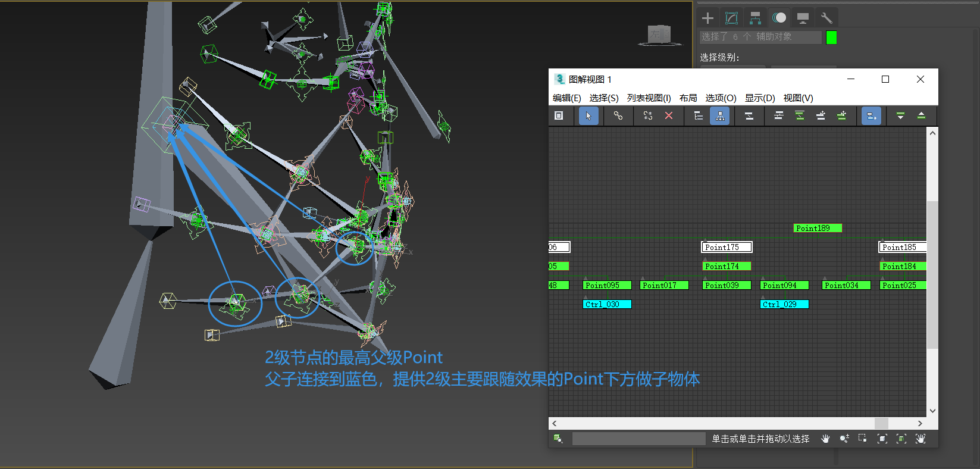The image size is (980, 469).
Task: Open the 显示(D) menu
Action: (x=760, y=98)
